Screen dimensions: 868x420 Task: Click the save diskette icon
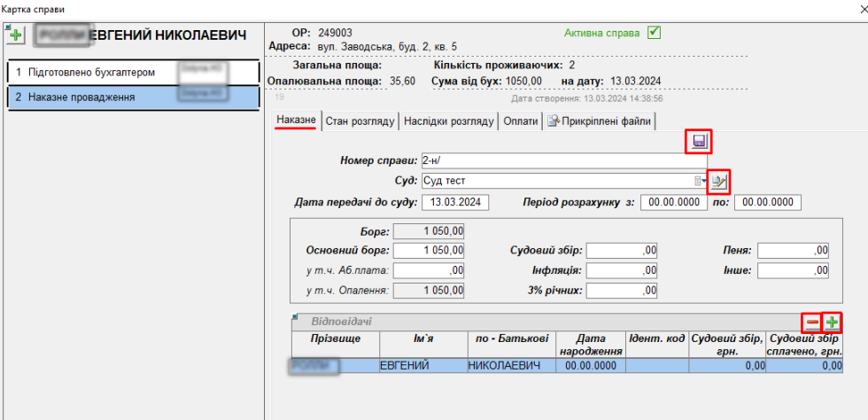pyautogui.click(x=699, y=142)
